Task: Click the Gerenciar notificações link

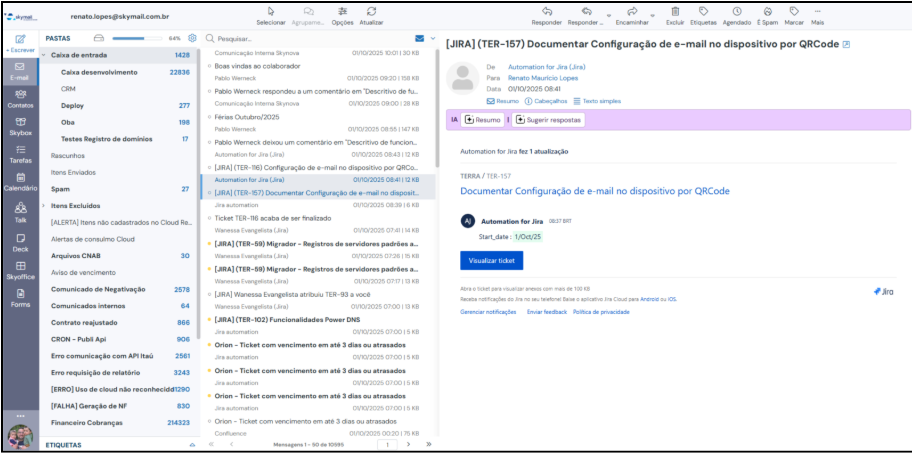Action: coord(487,312)
